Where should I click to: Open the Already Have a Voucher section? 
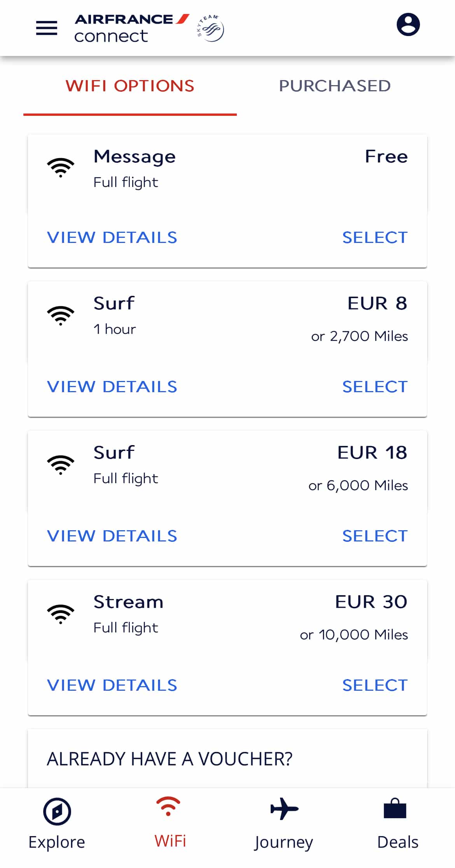click(170, 759)
